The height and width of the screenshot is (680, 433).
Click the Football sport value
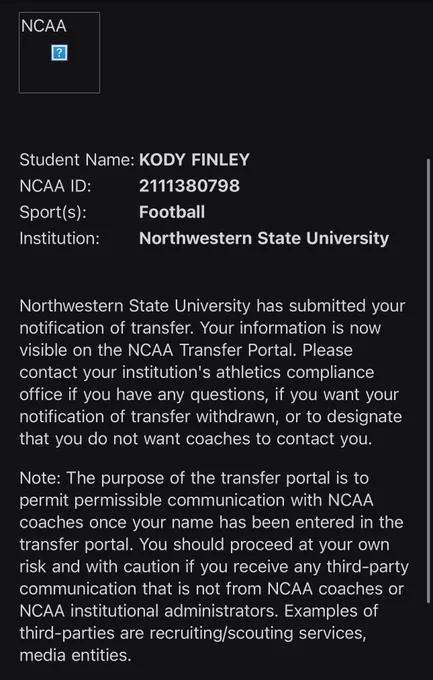(172, 212)
